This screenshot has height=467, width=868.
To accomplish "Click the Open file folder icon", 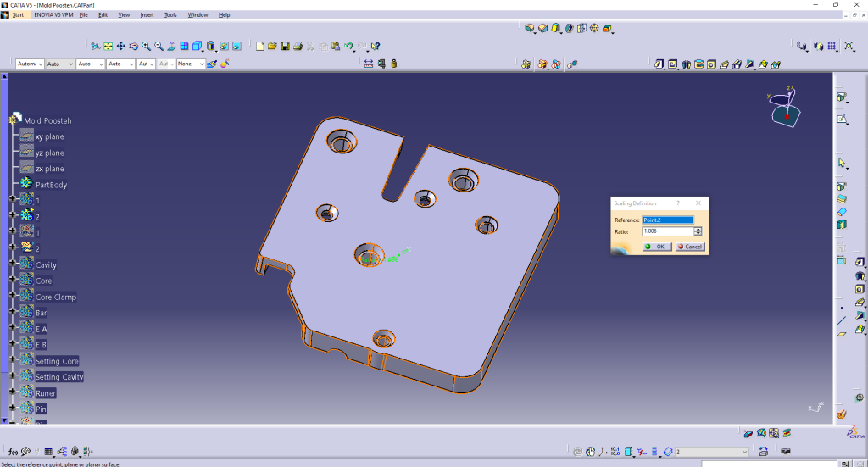I will point(272,47).
